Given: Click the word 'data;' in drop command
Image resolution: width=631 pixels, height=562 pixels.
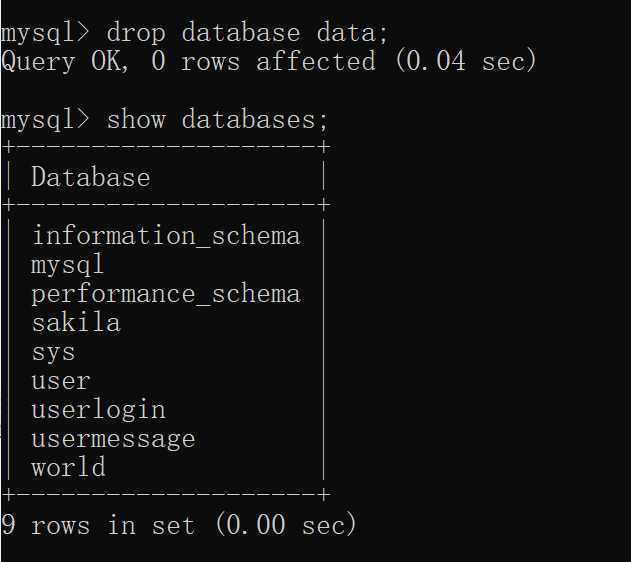Looking at the screenshot, I should [x=353, y=33].
